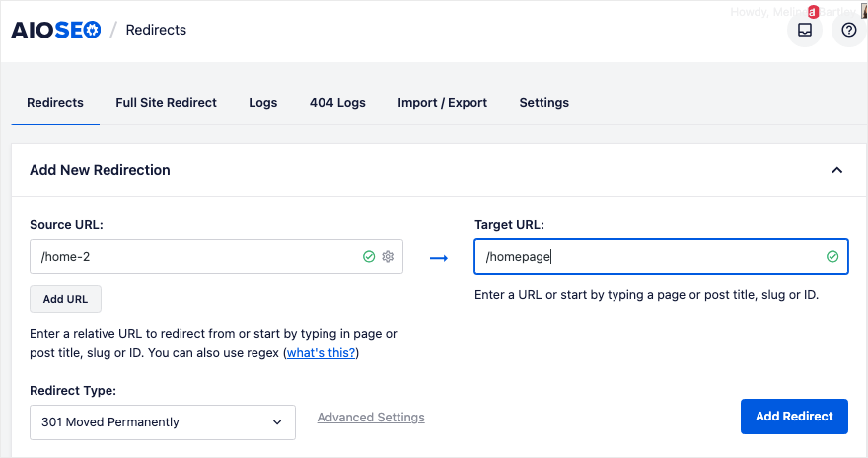The image size is (868, 458).
Task: Collapse the Add New Redirection panel
Action: pyautogui.click(x=836, y=170)
